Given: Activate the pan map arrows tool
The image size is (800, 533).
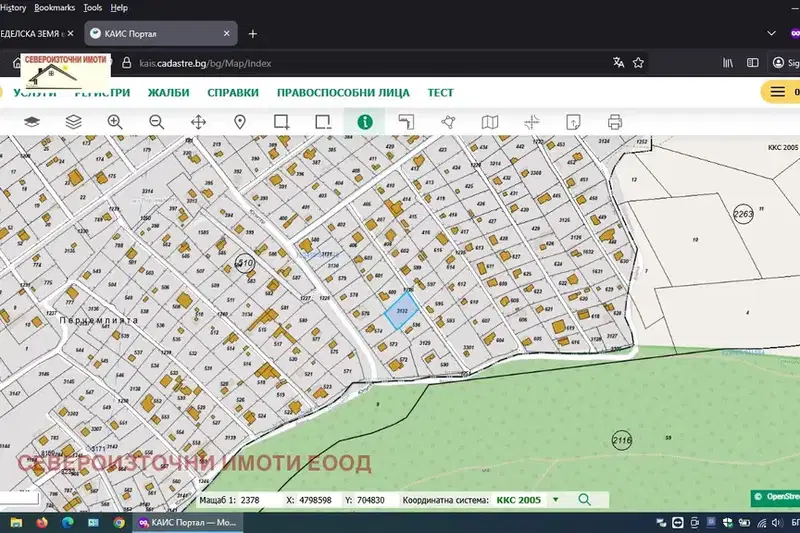Looking at the screenshot, I should coord(198,122).
